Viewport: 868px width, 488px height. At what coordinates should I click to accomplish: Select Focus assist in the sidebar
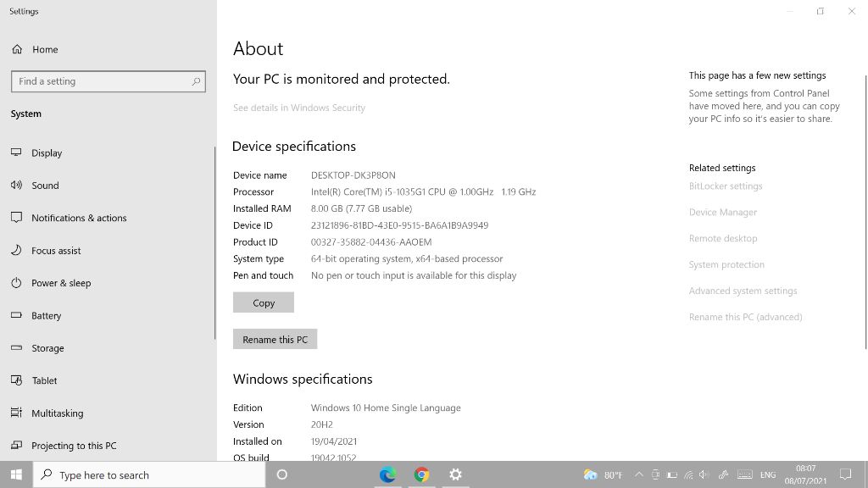56,251
